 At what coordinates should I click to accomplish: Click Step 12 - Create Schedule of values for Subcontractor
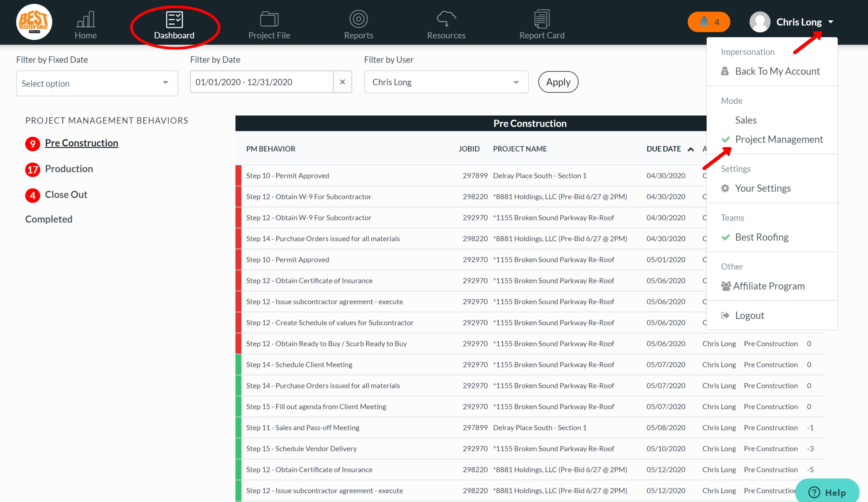[330, 323]
